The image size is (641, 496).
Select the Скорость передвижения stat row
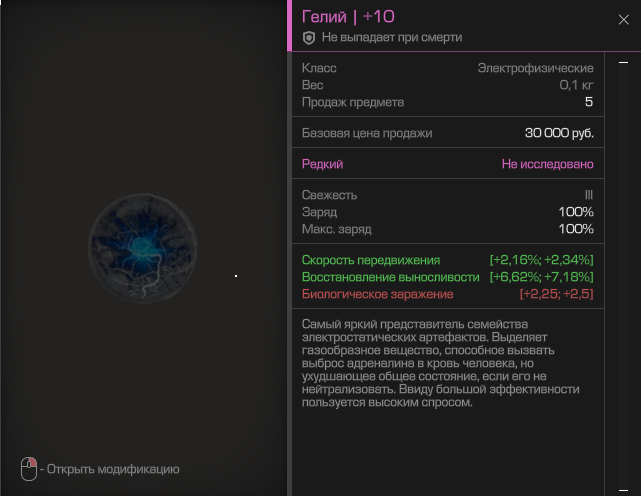[x=448, y=260]
